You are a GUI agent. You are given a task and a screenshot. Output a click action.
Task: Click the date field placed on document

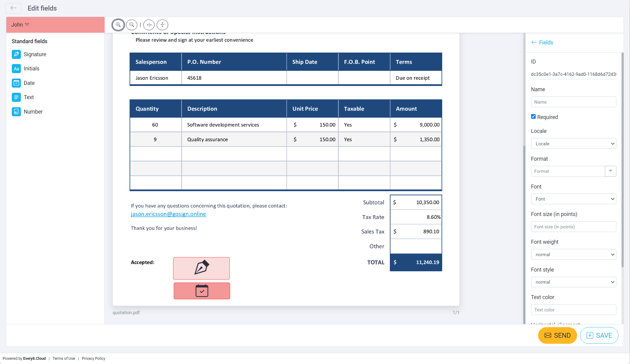202,291
